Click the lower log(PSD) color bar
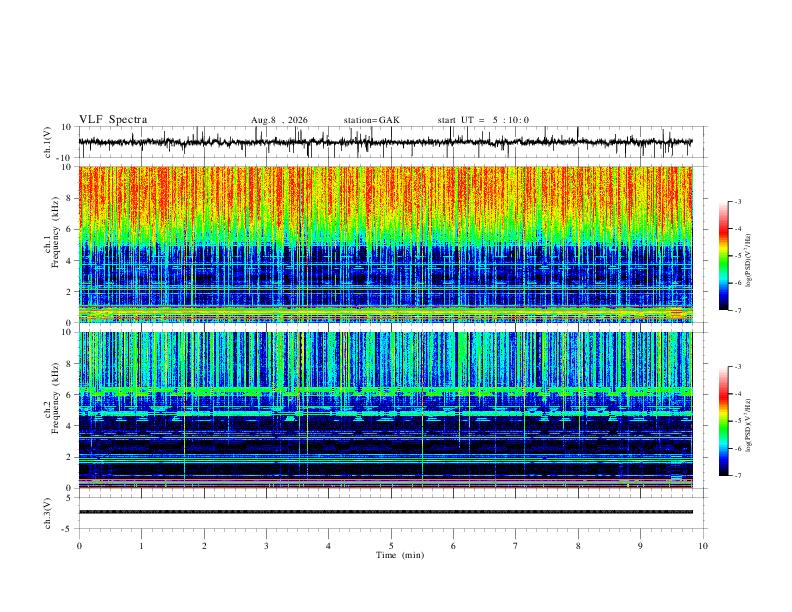 pyautogui.click(x=724, y=421)
